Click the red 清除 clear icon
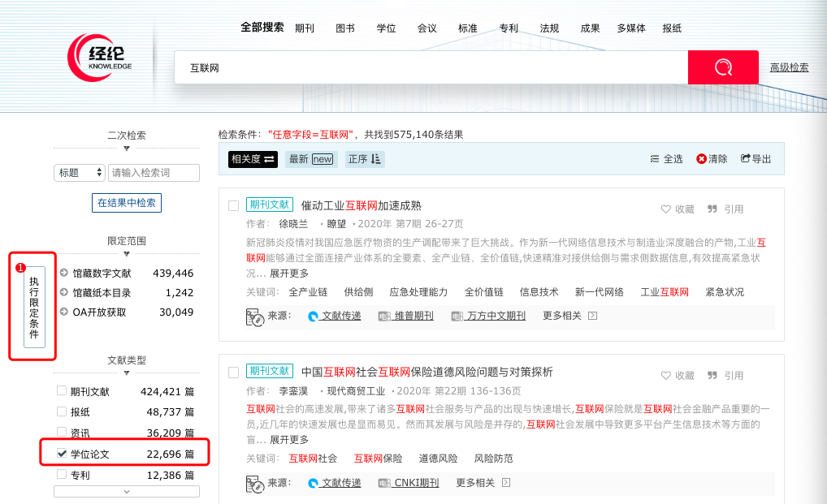The image size is (827, 504). pyautogui.click(x=701, y=159)
